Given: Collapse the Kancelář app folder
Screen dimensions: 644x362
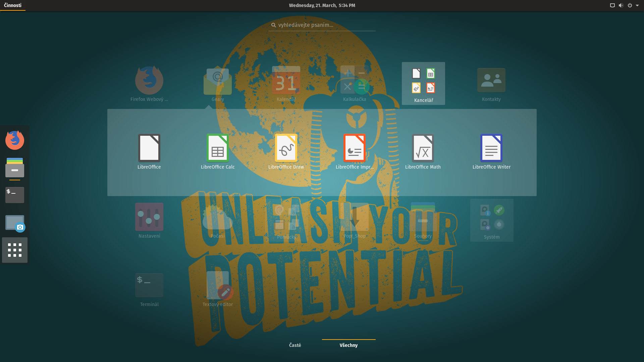Looking at the screenshot, I should 423,83.
